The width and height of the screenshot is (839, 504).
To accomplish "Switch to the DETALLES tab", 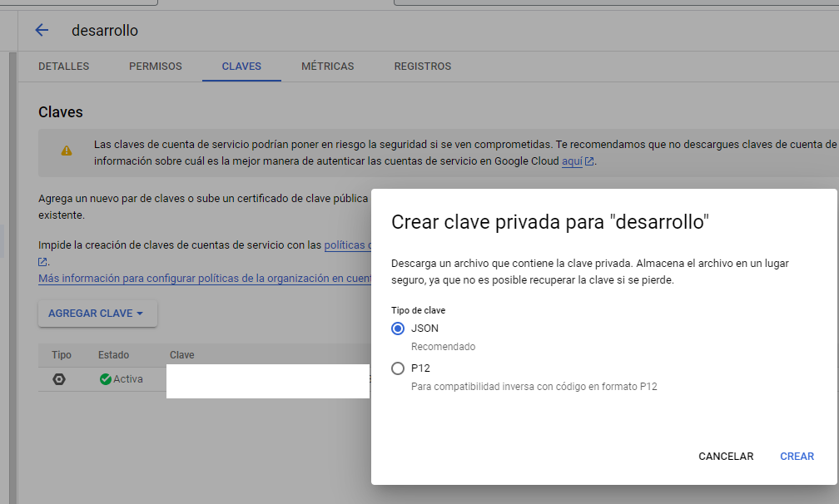I will 63,67.
